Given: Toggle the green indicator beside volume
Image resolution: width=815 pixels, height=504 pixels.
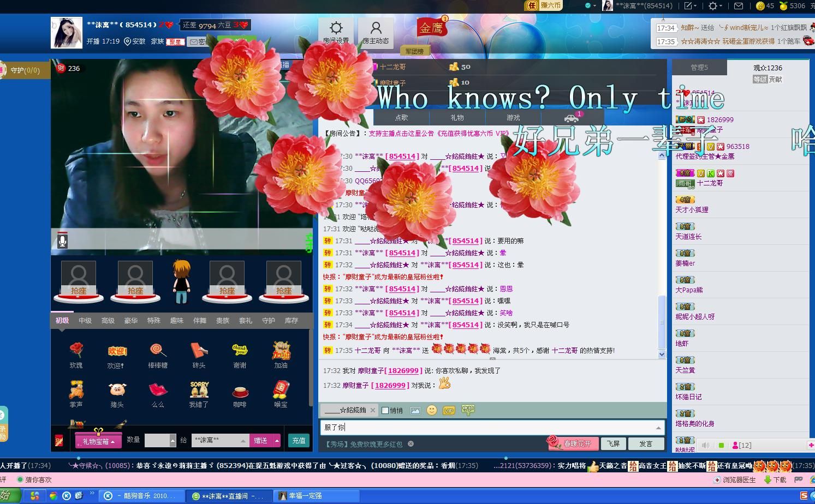Looking at the screenshot, I should (x=721, y=445).
